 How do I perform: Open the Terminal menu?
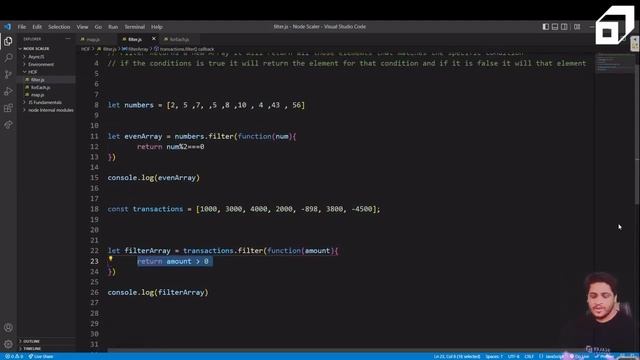134,27
